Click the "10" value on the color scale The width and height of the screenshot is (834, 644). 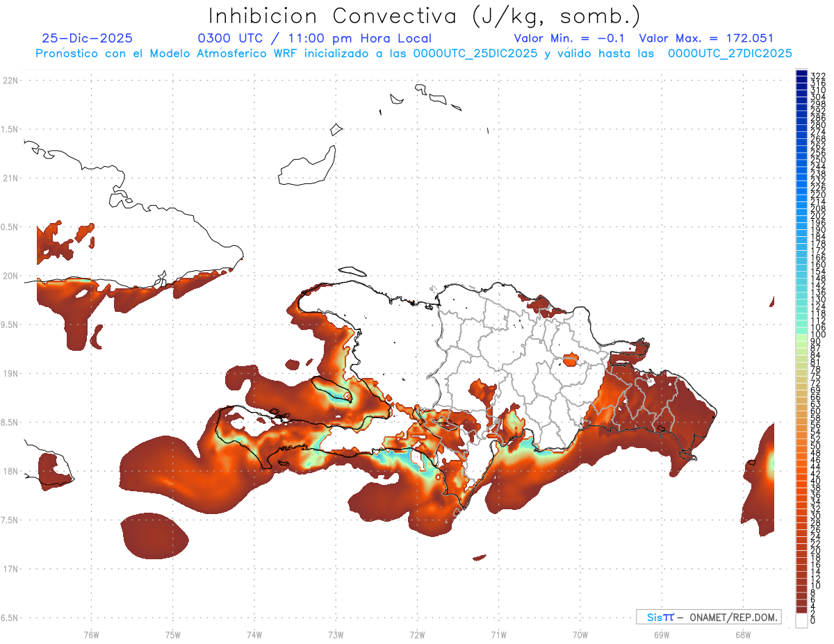pyautogui.click(x=815, y=586)
